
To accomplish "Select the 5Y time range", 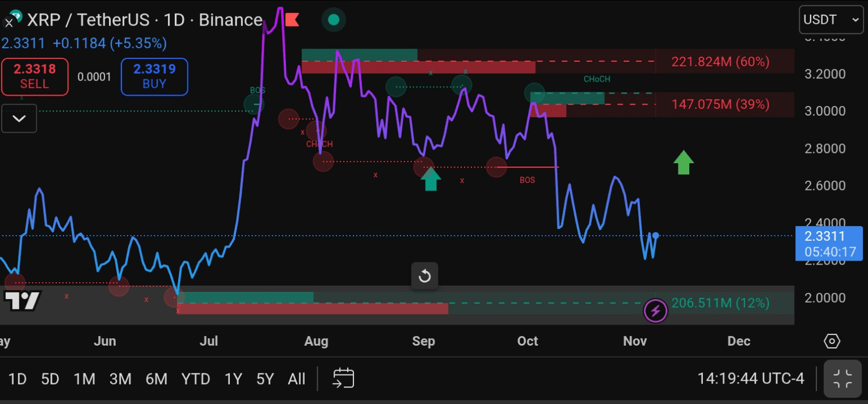I will tap(265, 379).
